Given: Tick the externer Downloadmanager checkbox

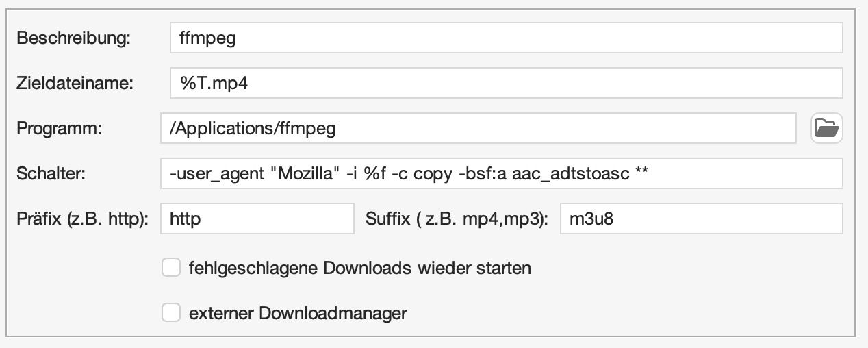Looking at the screenshot, I should click(x=170, y=313).
